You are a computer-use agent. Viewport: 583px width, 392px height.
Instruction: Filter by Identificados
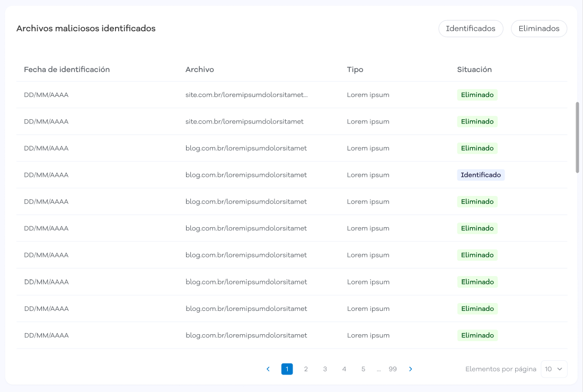tap(471, 29)
